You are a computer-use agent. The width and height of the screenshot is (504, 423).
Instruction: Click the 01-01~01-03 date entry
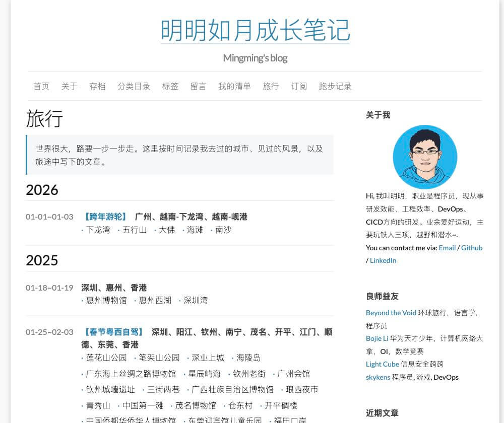[49, 217]
